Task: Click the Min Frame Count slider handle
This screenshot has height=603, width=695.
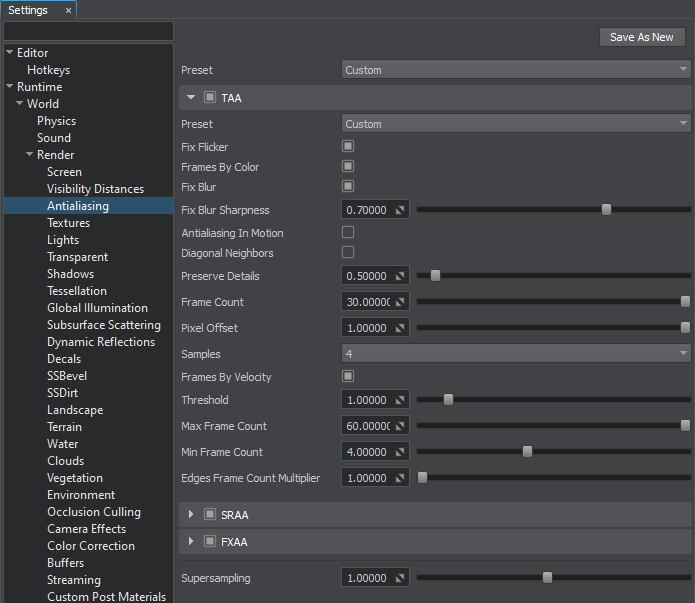Action: [x=527, y=452]
